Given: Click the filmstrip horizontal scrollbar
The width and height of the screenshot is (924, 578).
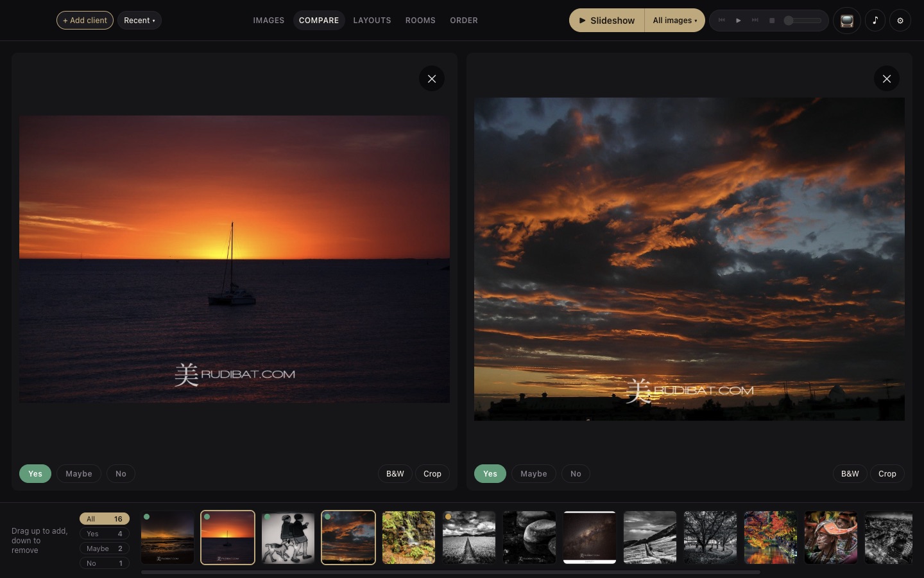Looking at the screenshot, I should (x=450, y=572).
